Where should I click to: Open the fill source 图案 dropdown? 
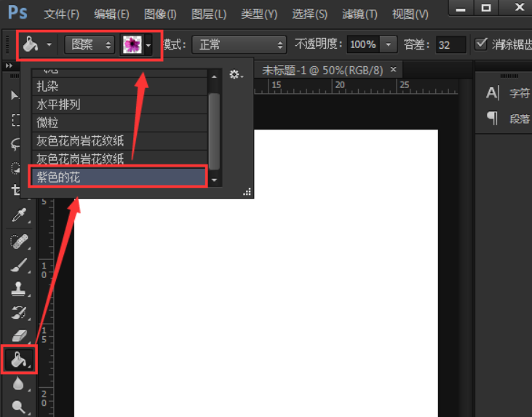pos(90,44)
